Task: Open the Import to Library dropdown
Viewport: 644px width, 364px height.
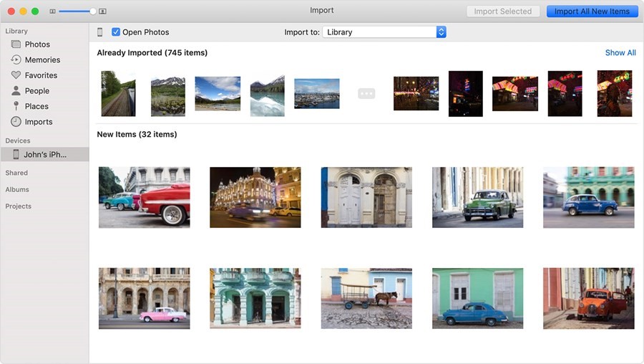Action: pyautogui.click(x=384, y=32)
